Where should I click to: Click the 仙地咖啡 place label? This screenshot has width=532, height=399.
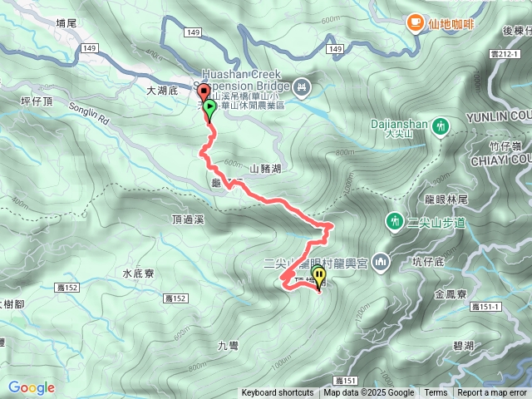[x=451, y=24]
